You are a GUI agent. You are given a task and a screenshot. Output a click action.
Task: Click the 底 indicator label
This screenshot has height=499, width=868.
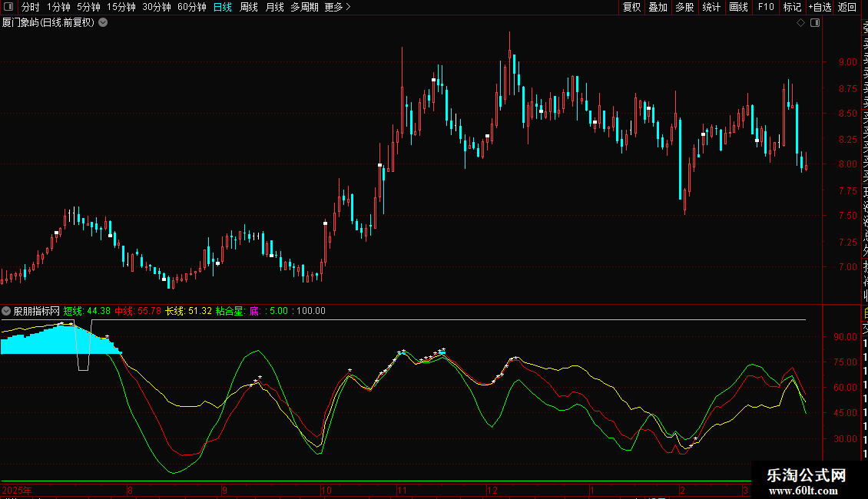pyautogui.click(x=255, y=311)
